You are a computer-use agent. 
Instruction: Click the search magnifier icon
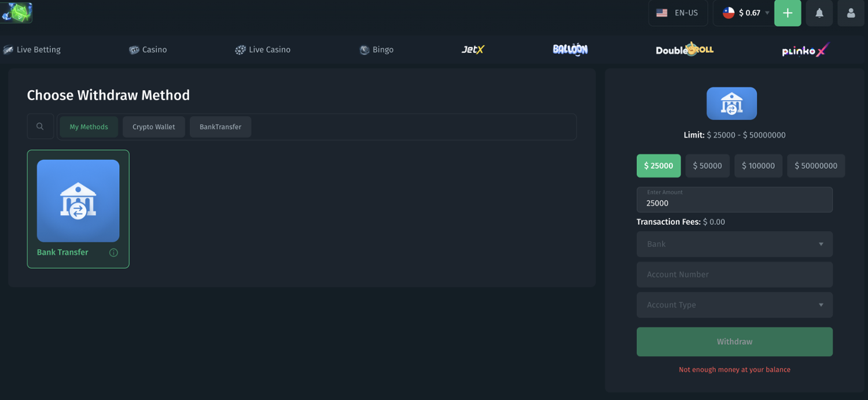pos(40,127)
